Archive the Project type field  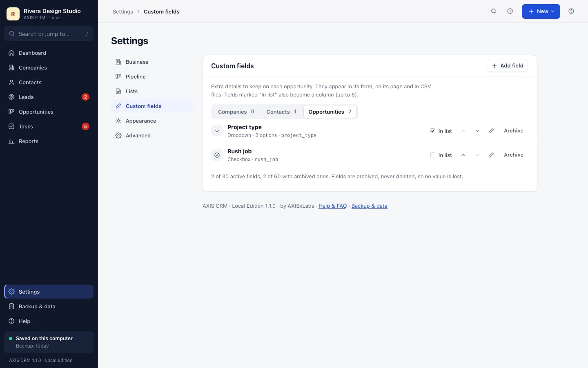[514, 131]
